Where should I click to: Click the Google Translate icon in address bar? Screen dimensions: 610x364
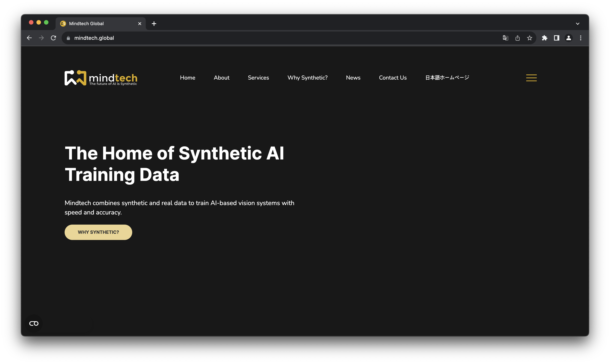[505, 38]
